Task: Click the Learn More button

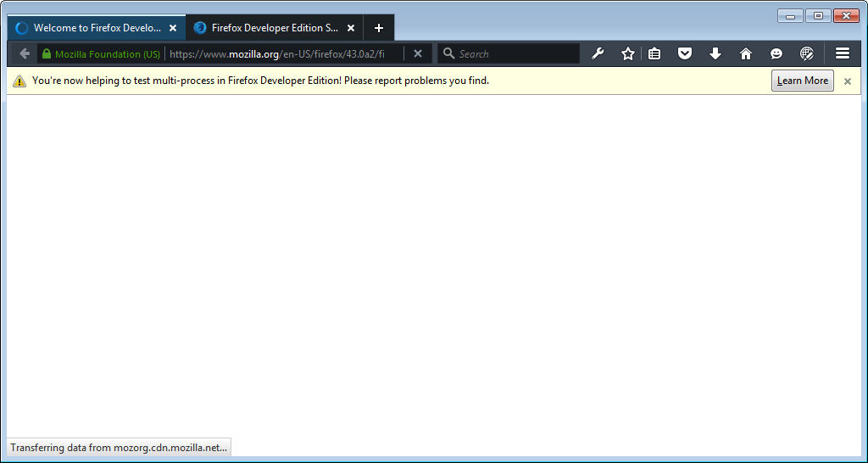Action: click(802, 81)
